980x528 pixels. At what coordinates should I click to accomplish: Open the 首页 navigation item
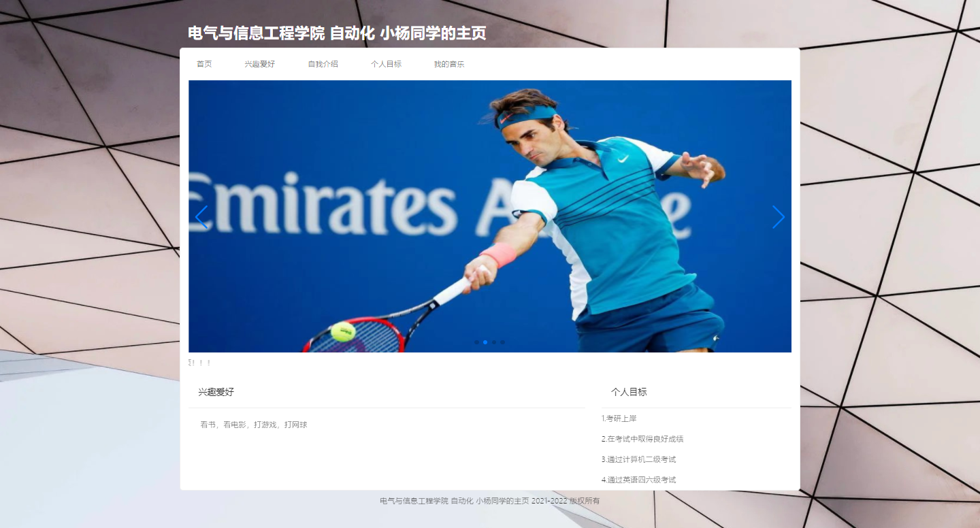tap(204, 64)
